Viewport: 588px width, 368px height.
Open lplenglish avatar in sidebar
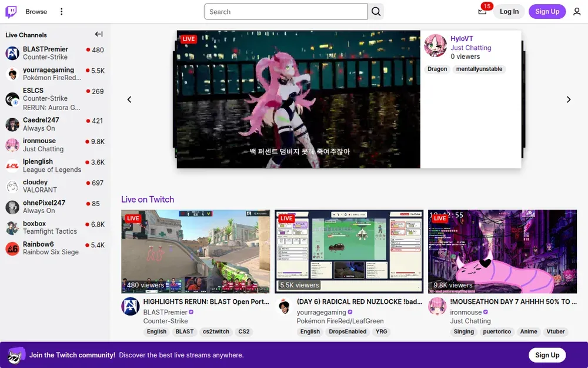coord(12,165)
